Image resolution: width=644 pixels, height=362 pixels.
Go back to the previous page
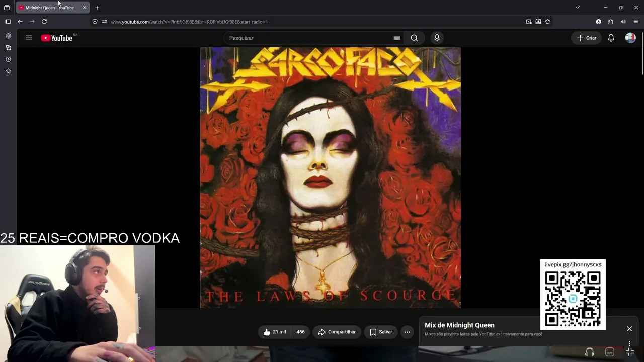(20, 22)
